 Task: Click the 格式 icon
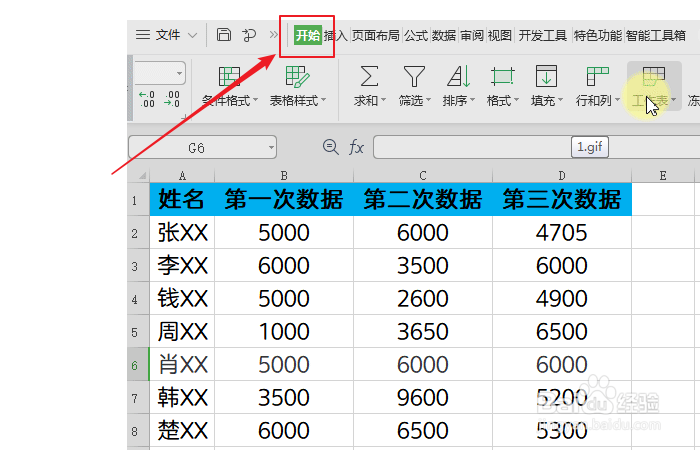[x=503, y=76]
